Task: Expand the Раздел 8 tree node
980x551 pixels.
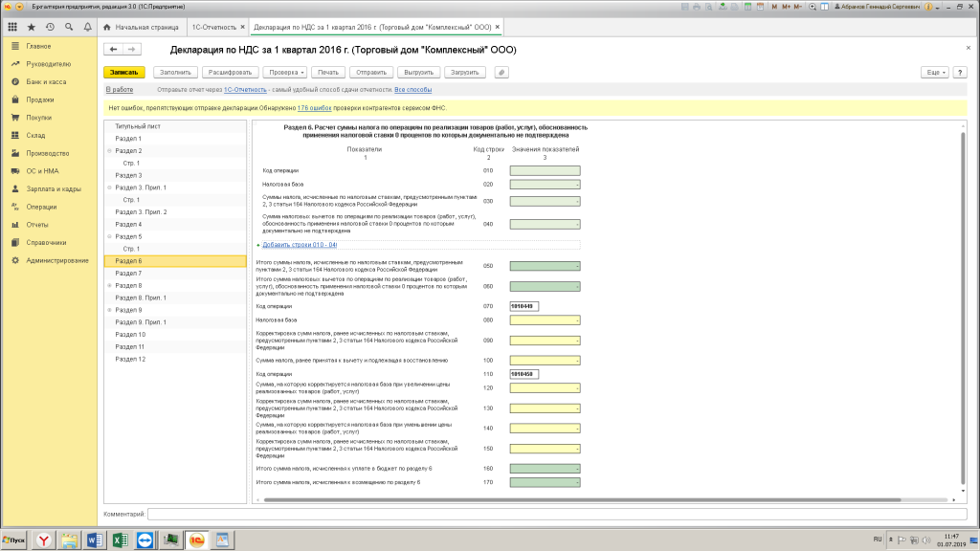Action: coord(109,285)
